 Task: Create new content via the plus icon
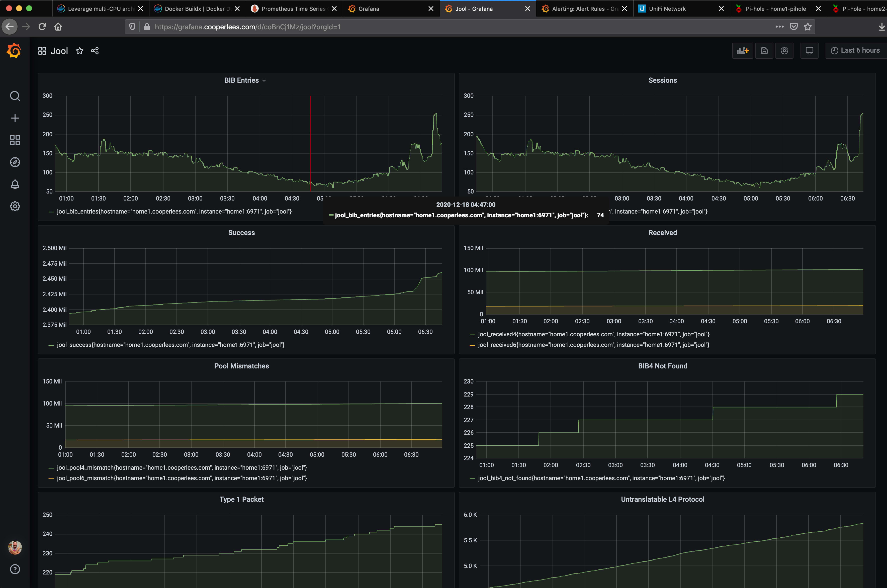(15, 118)
